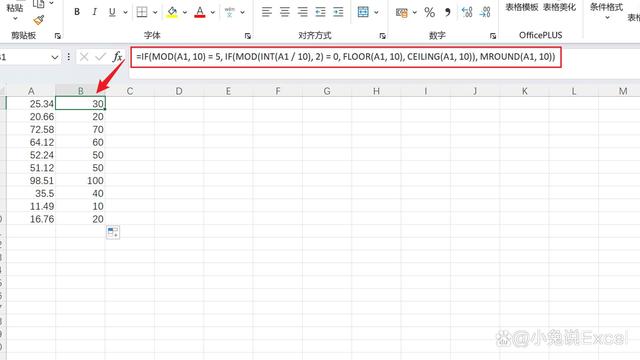Apply percent style with the % icon
The height and width of the screenshot is (360, 640).
(429, 12)
